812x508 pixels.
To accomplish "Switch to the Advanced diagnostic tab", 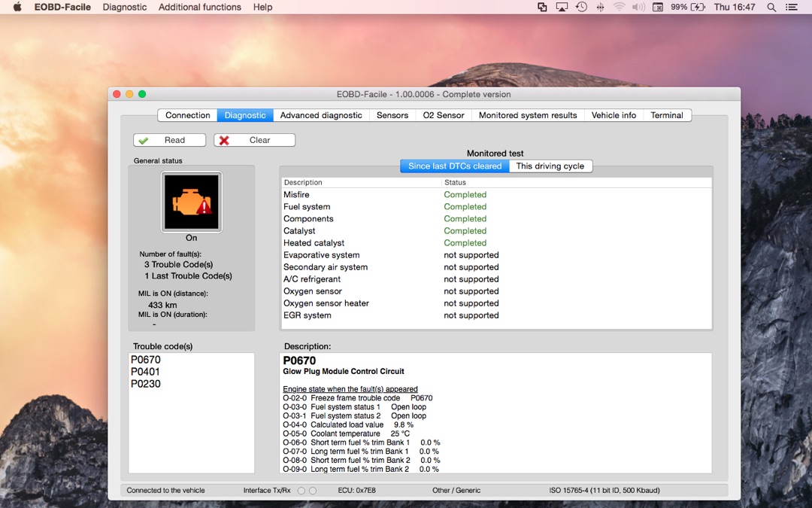I will tap(321, 115).
